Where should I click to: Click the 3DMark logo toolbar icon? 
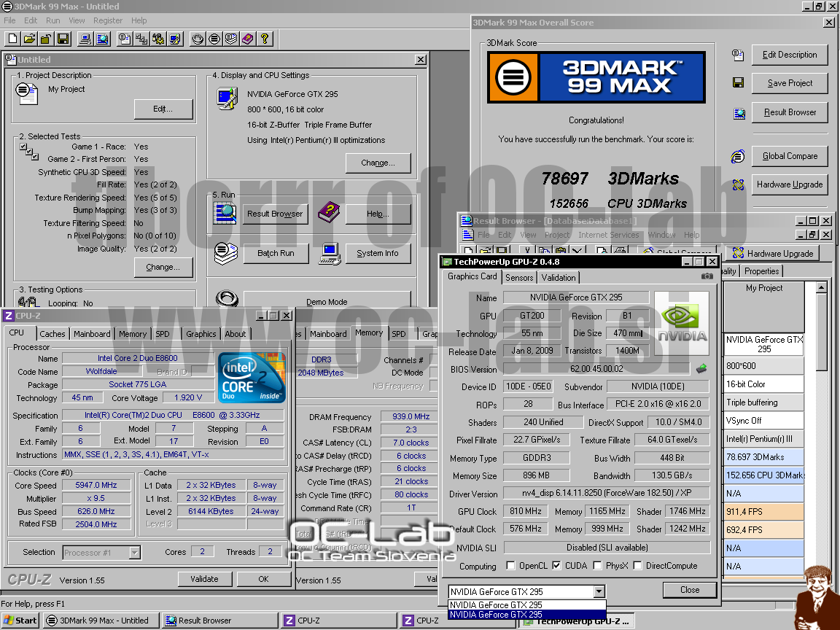(214, 39)
